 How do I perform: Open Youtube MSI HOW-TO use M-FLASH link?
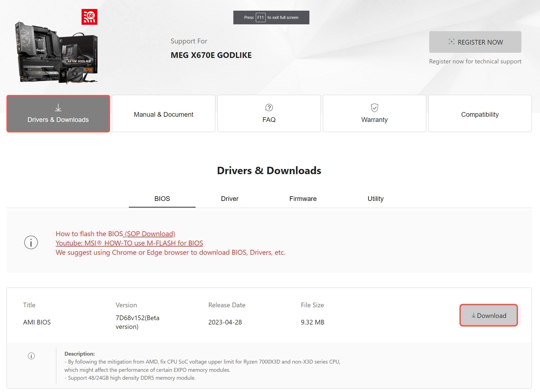pyautogui.click(x=129, y=243)
